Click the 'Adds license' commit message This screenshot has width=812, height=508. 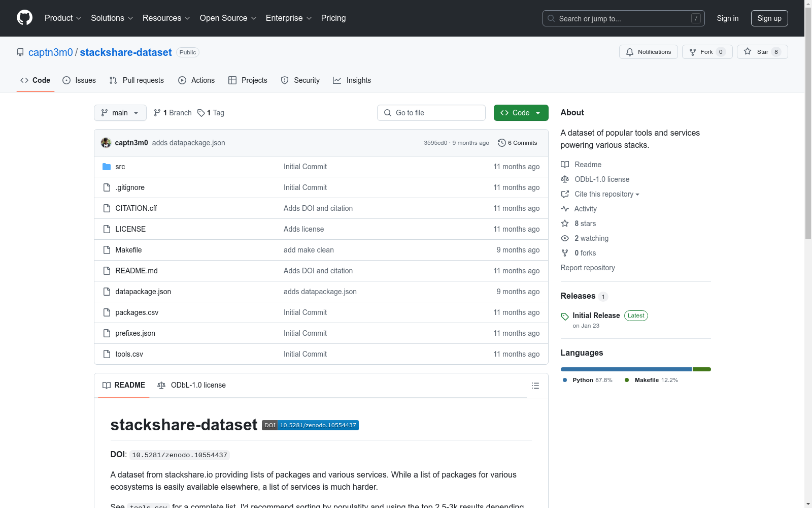click(x=303, y=229)
